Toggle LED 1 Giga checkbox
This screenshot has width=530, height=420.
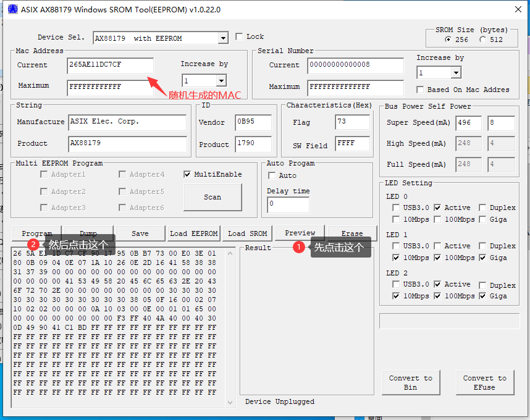tap(482, 258)
